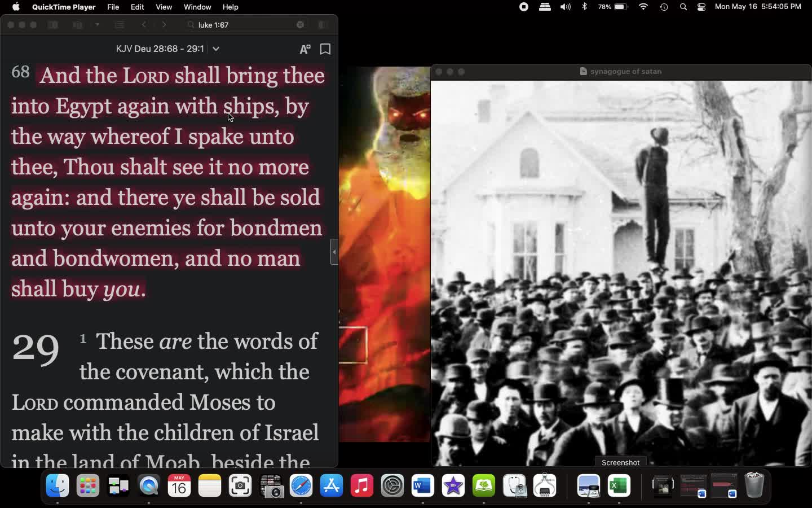Go back with the toolbar left arrow
The image size is (812, 508).
point(144,25)
